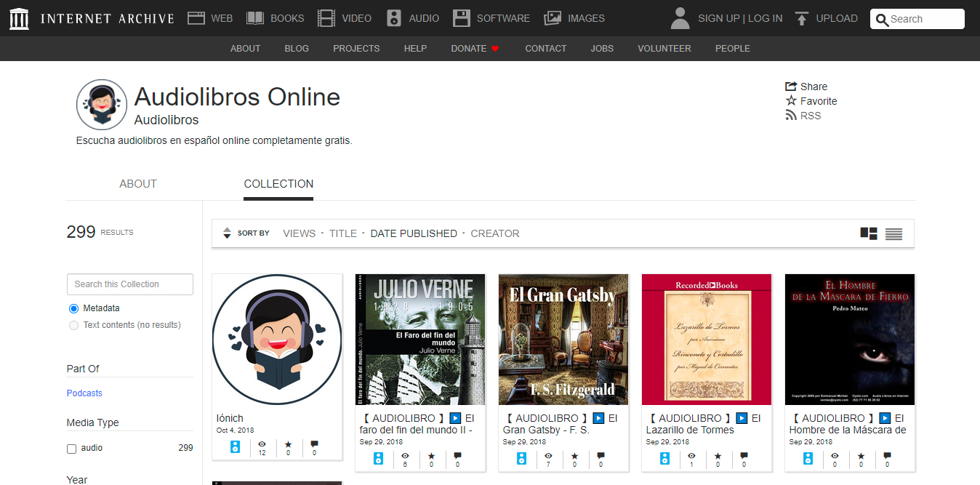Click the Sign Up link
The height and width of the screenshot is (485, 980).
click(719, 18)
